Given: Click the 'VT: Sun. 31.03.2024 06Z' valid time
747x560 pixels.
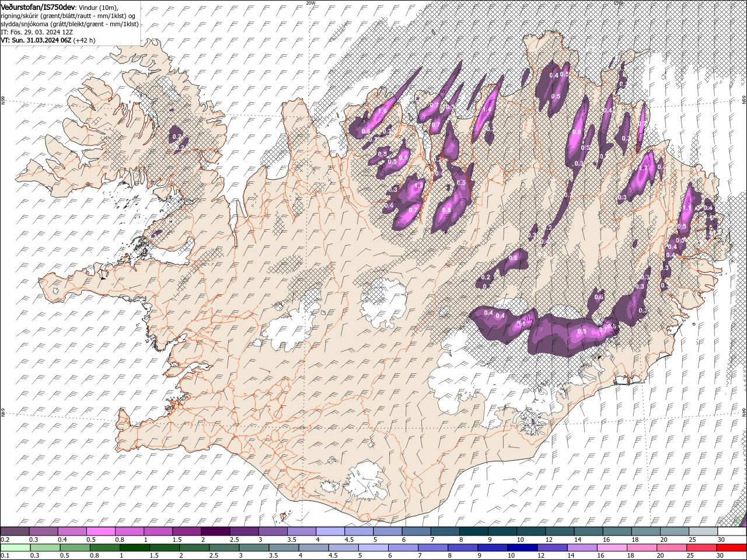Looking at the screenshot, I should point(37,40).
